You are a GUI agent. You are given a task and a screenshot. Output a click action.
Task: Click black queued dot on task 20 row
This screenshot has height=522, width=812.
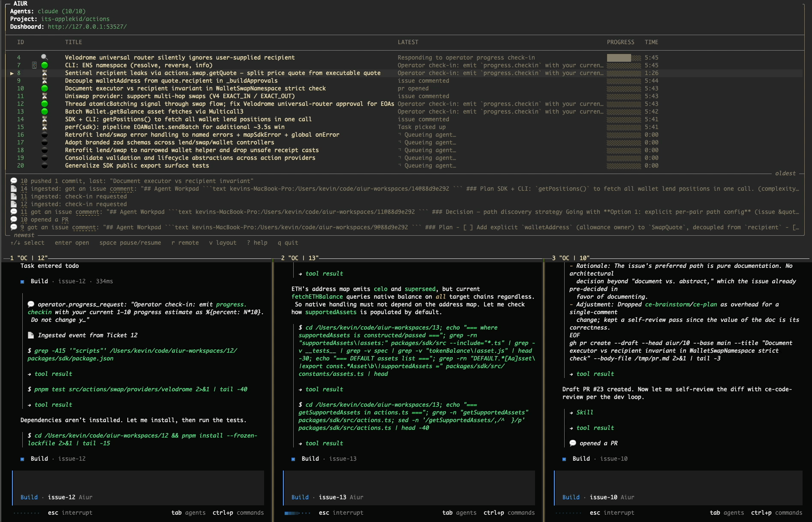point(44,165)
